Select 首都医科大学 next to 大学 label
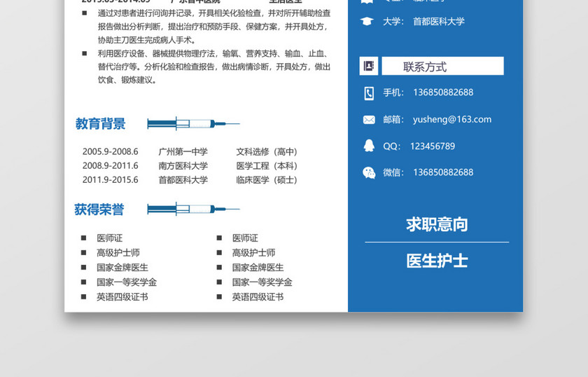This screenshot has width=588, height=377. click(439, 22)
